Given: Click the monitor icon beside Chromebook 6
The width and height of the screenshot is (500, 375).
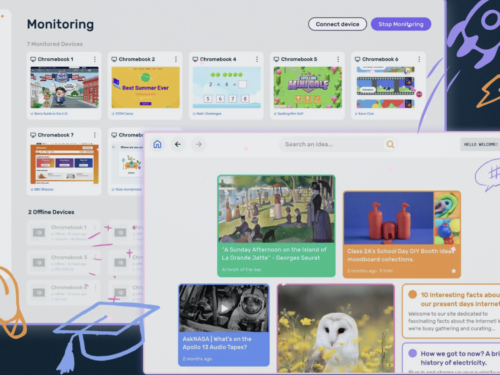Looking at the screenshot, I should [357, 59].
